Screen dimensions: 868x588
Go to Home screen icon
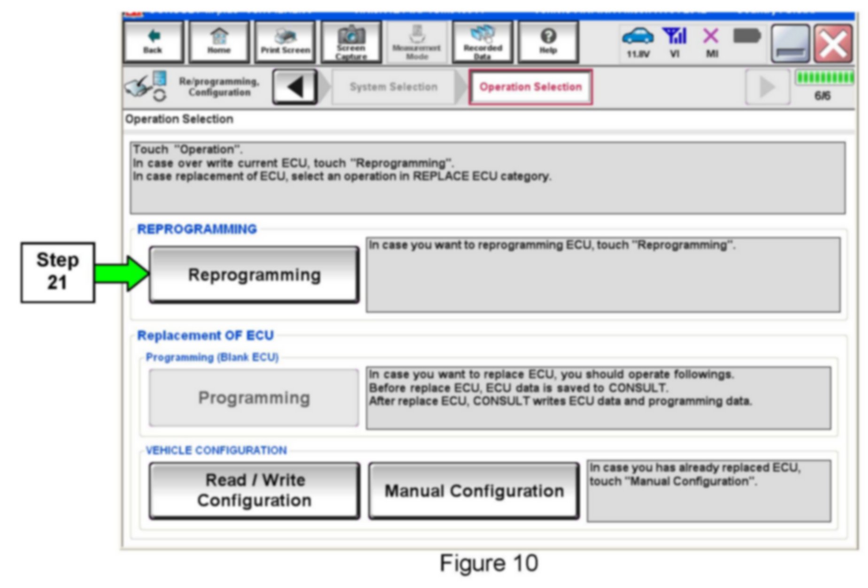pos(219,42)
